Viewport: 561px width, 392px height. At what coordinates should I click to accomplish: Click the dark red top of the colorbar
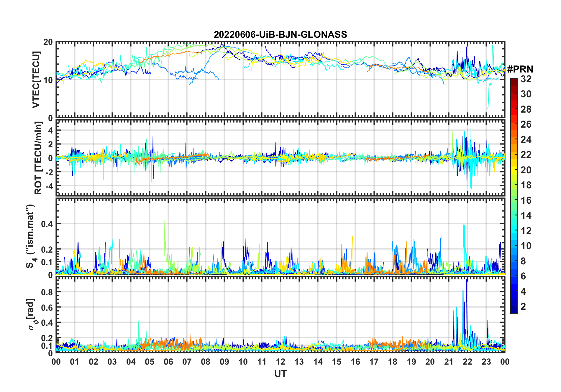click(514, 80)
